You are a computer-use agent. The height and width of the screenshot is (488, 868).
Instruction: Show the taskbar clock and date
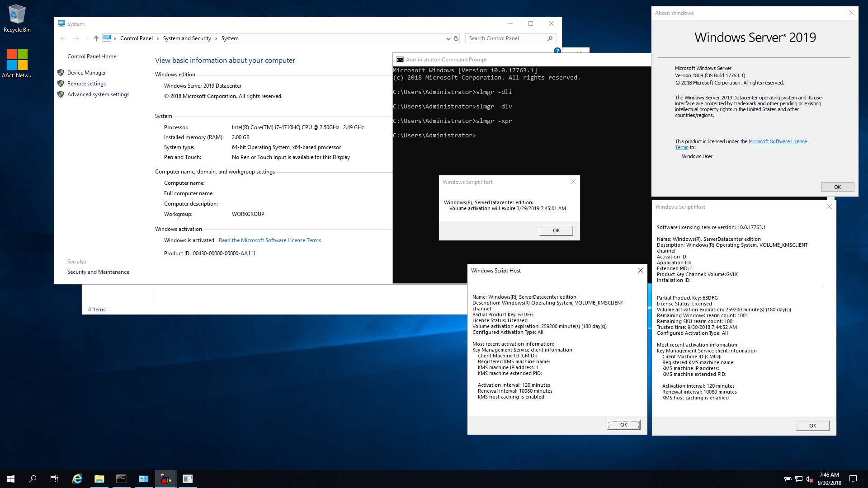click(829, 479)
